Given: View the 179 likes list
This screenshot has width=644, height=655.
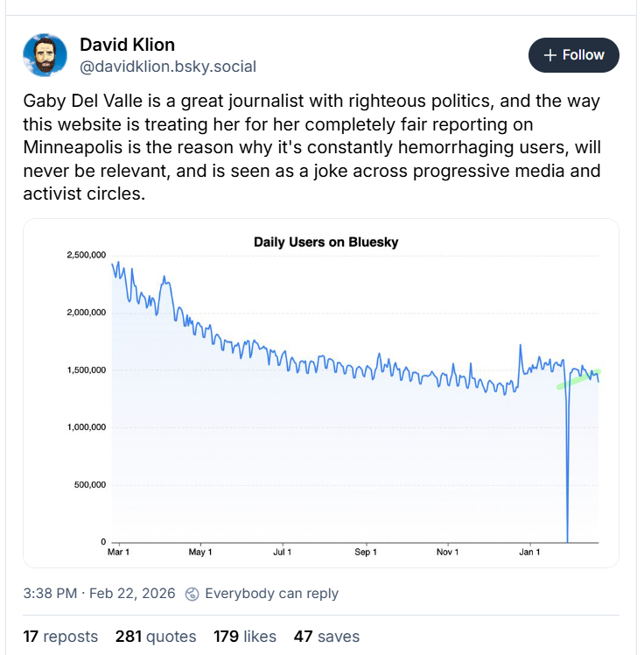Looking at the screenshot, I should point(245,637).
